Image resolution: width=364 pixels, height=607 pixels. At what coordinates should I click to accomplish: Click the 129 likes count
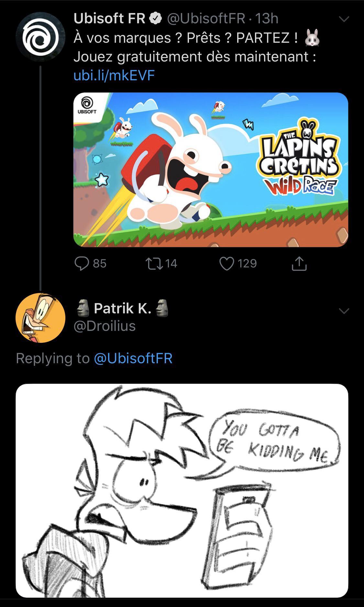247,263
